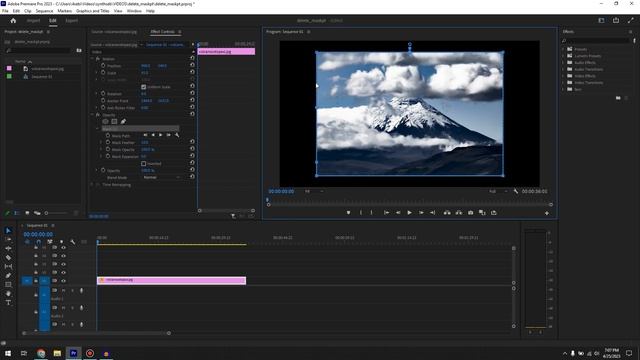640x360 pixels.
Task: Go to Out point in Program Monitor
Action: click(x=433, y=213)
